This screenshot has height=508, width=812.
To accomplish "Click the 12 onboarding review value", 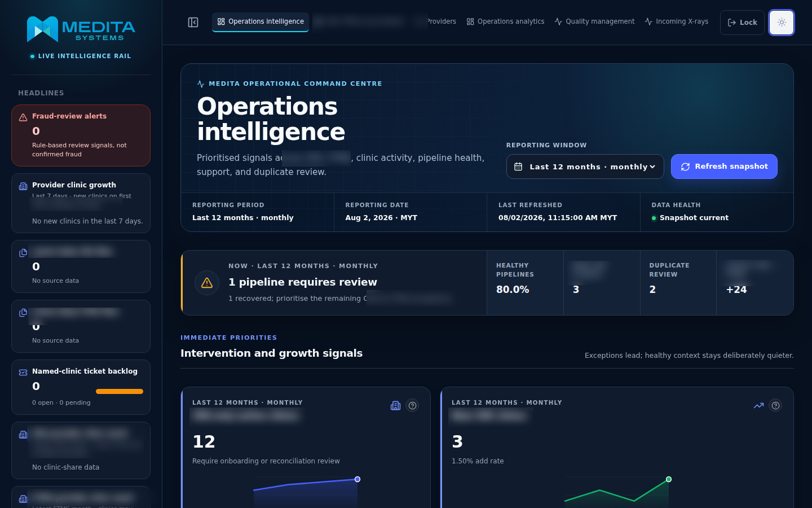I will pos(204,441).
